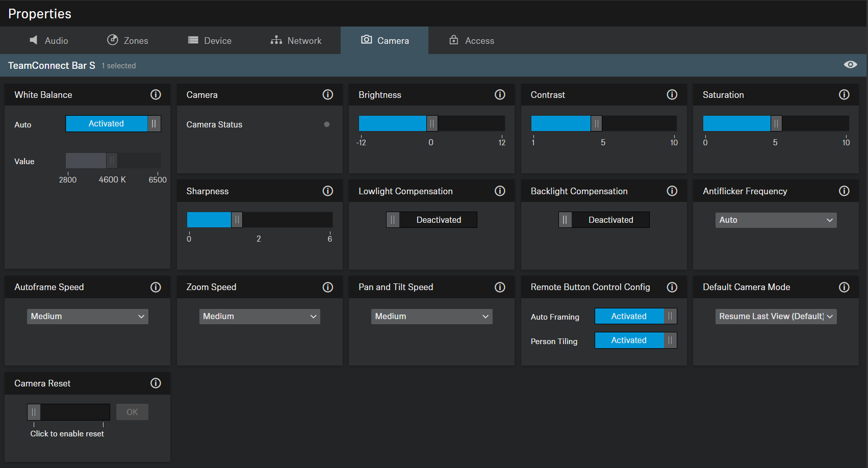
Task: Open the Network tab
Action: click(296, 41)
